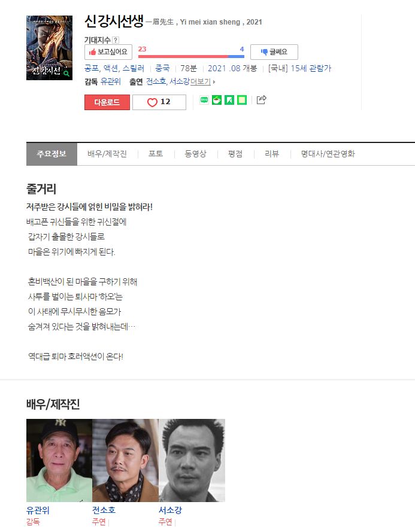Vote 글쎄요 thumbs down
Viewport: 415px width, 532px height.
(x=274, y=52)
